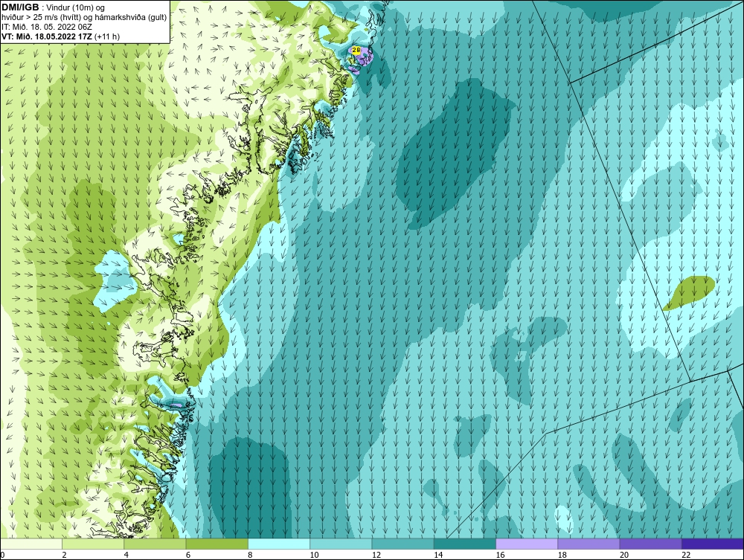Select the 0–2 m/s pale color swatch
Viewport: 744px width, 560px height.
click(x=31, y=544)
